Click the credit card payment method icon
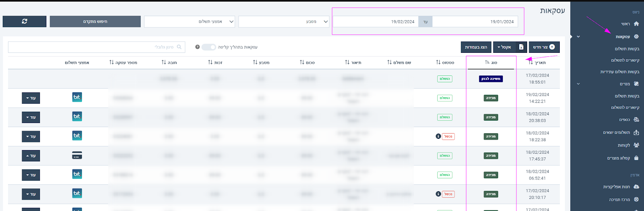This screenshot has height=211, width=644. 77,155
